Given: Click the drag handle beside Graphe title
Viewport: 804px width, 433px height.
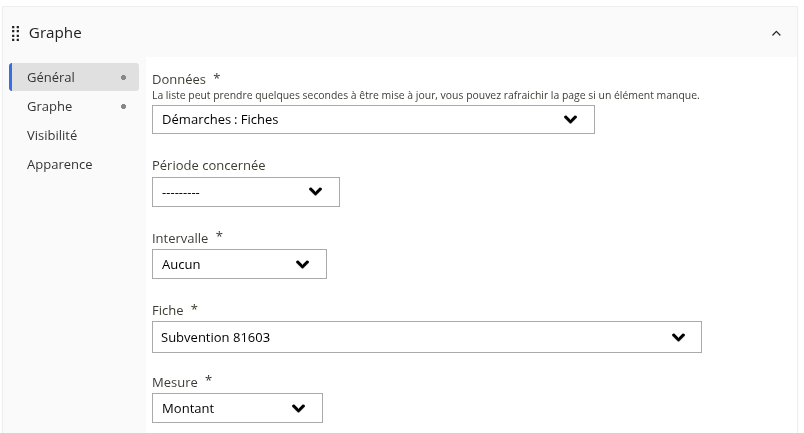Looking at the screenshot, I should click(x=15, y=34).
